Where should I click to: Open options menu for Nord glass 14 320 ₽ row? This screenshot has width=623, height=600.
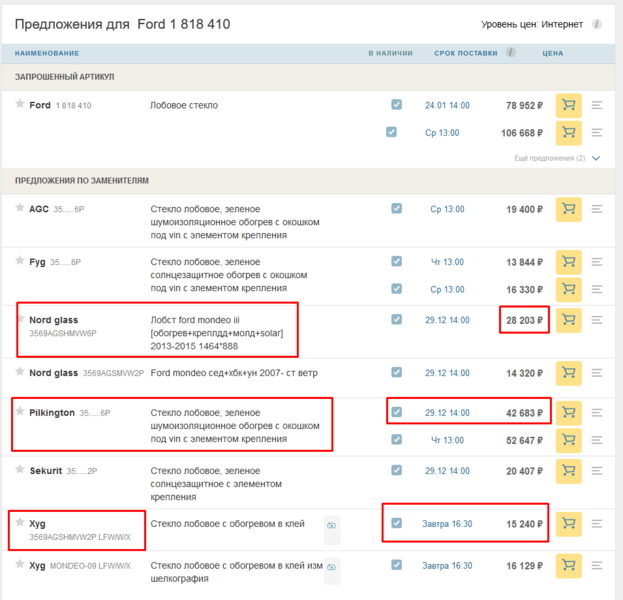(x=597, y=372)
